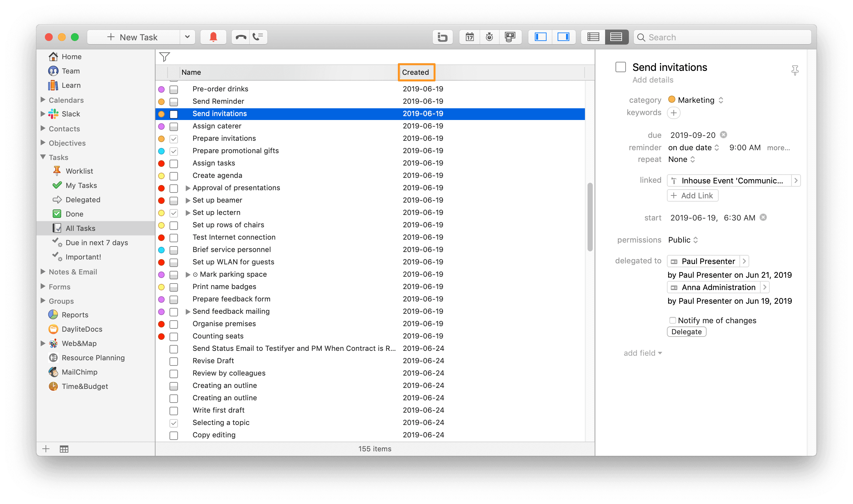Check the Assign tasks checkbox
The image size is (853, 504).
click(174, 163)
